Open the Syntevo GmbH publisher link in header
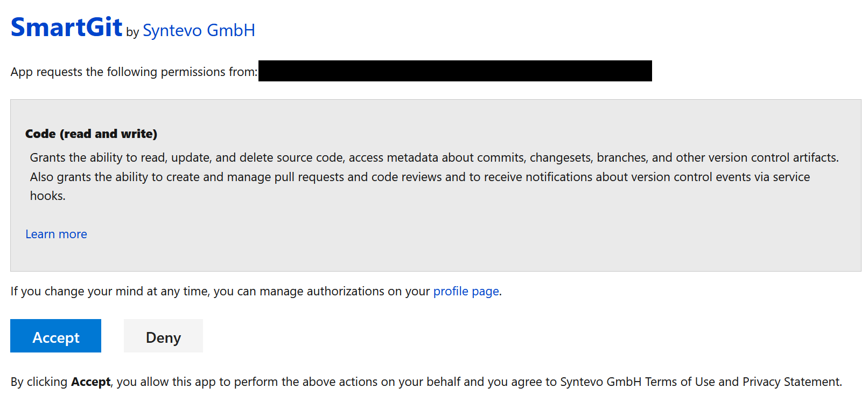 point(199,31)
